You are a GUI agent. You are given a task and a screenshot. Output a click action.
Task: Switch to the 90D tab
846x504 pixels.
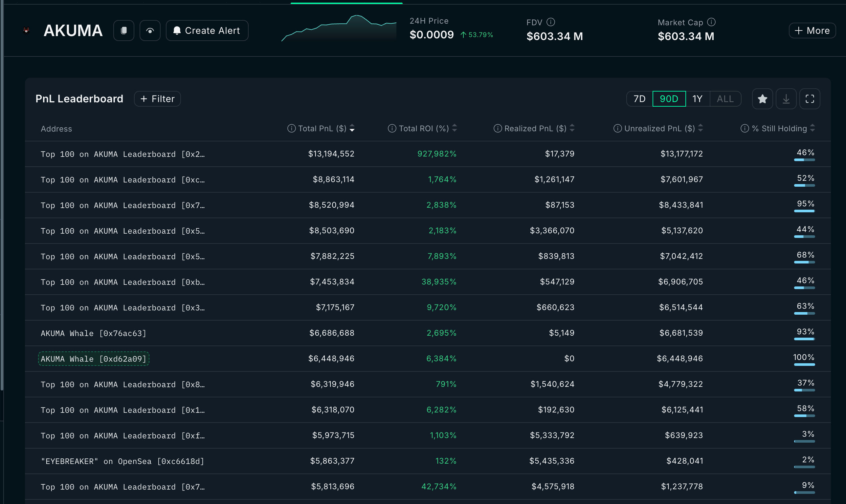(669, 98)
